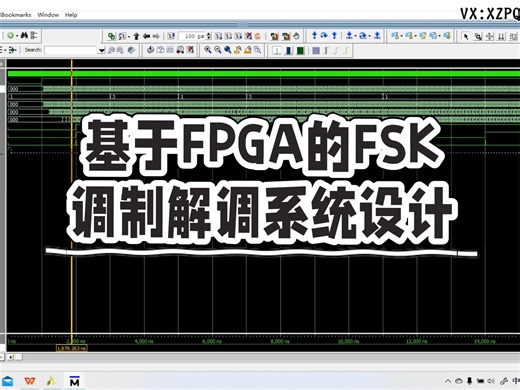Enable Pan Mode tool
Image resolution: width=520 pixels, height=390 pixels.
tap(490, 36)
